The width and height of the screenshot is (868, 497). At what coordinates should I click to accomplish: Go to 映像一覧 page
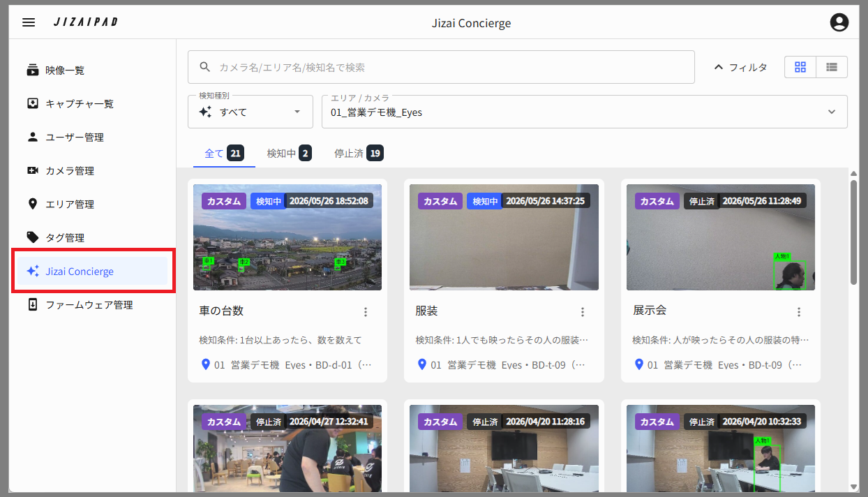click(91, 70)
